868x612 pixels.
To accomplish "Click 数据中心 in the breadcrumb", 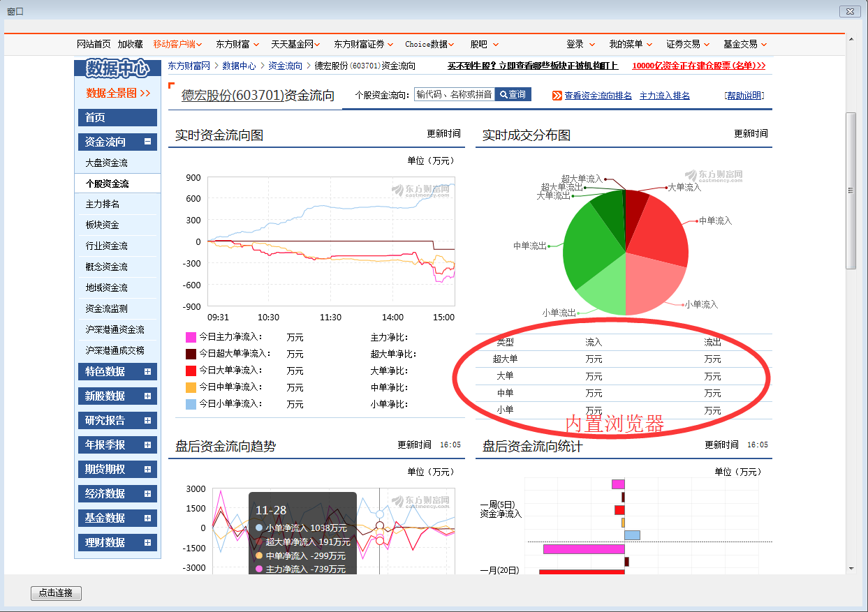I will pyautogui.click(x=240, y=66).
